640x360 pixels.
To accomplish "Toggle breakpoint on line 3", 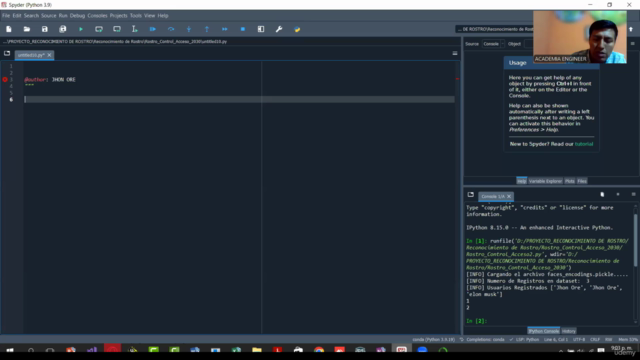I will pos(5,80).
